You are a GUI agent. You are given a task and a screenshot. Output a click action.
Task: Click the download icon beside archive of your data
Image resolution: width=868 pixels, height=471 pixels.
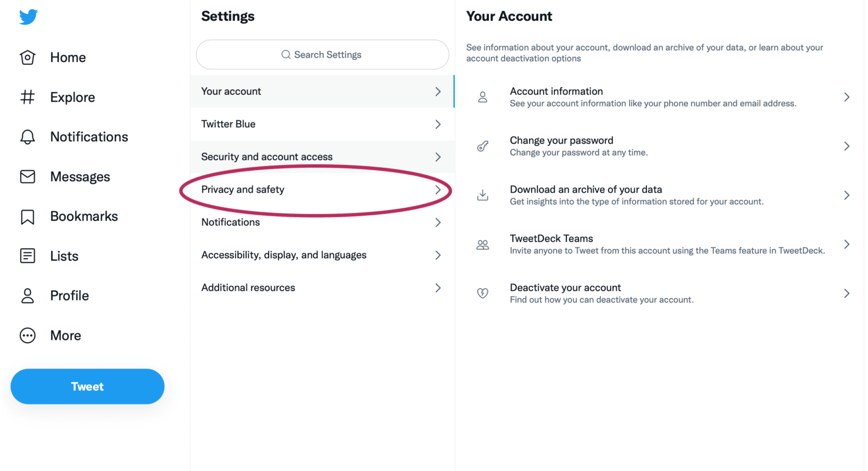coord(483,195)
